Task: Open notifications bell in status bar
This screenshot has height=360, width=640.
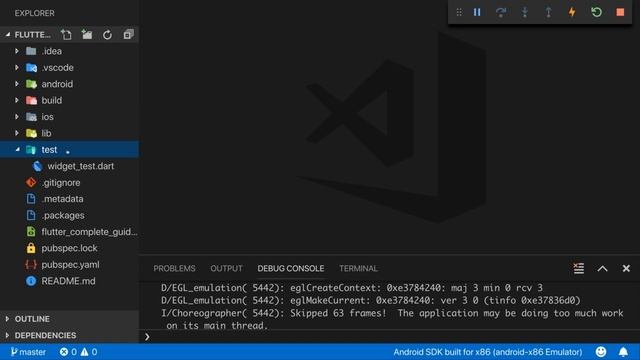Action: [623, 351]
